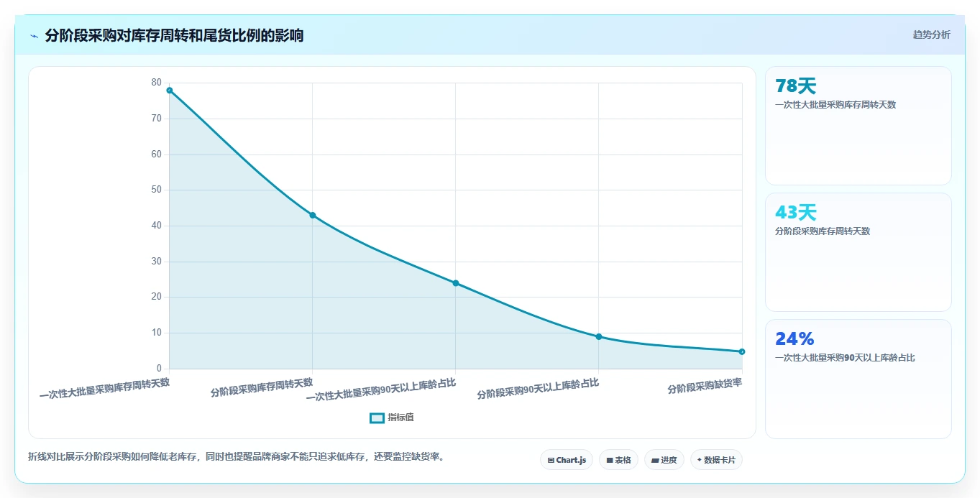Open the 43天 stat card

858,252
